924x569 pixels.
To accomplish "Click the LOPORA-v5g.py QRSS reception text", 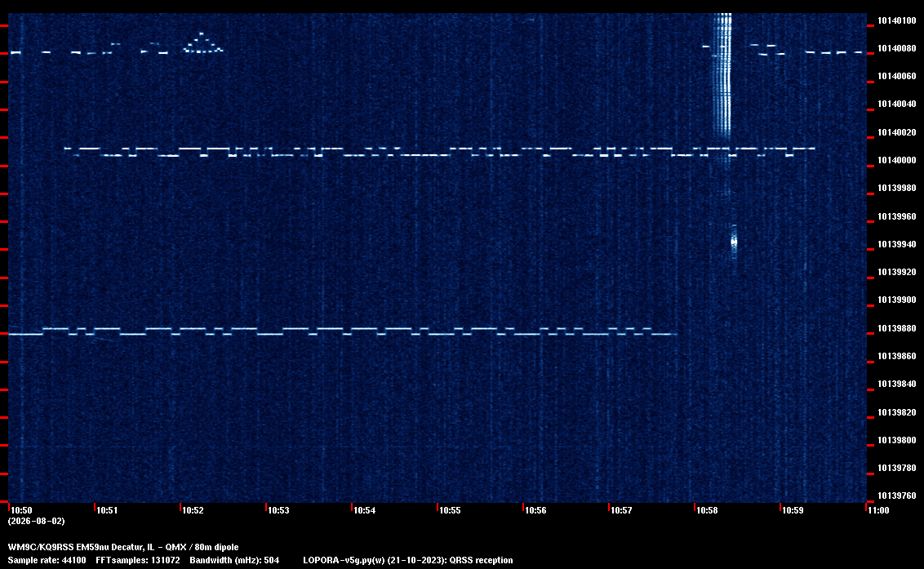I will 408,560.
